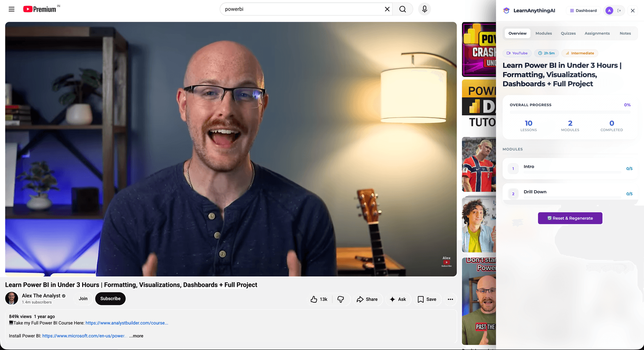Open the purple A profile avatar
Image resolution: width=644 pixels, height=350 pixels.
pos(609,10)
